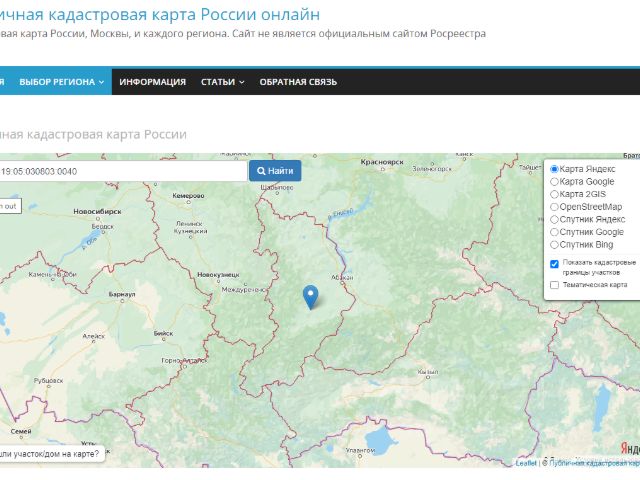Click the blue location marker pin
This screenshot has height=480, width=640.
[311, 297]
